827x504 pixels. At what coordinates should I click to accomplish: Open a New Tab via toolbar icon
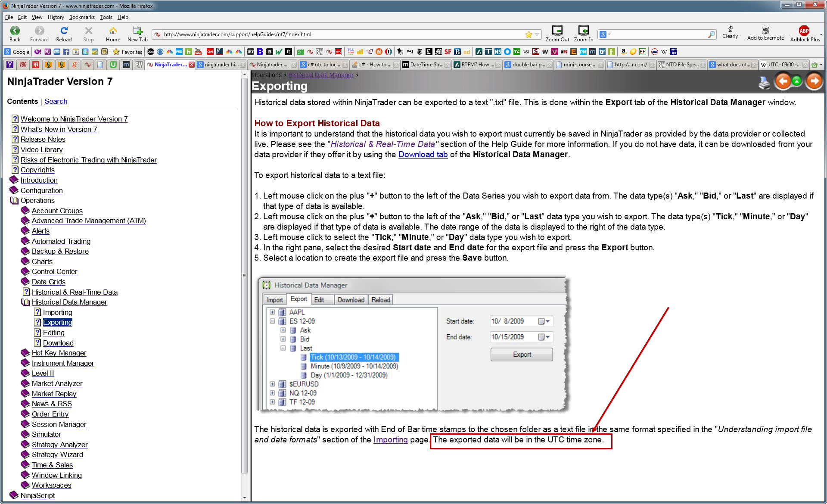(x=137, y=31)
